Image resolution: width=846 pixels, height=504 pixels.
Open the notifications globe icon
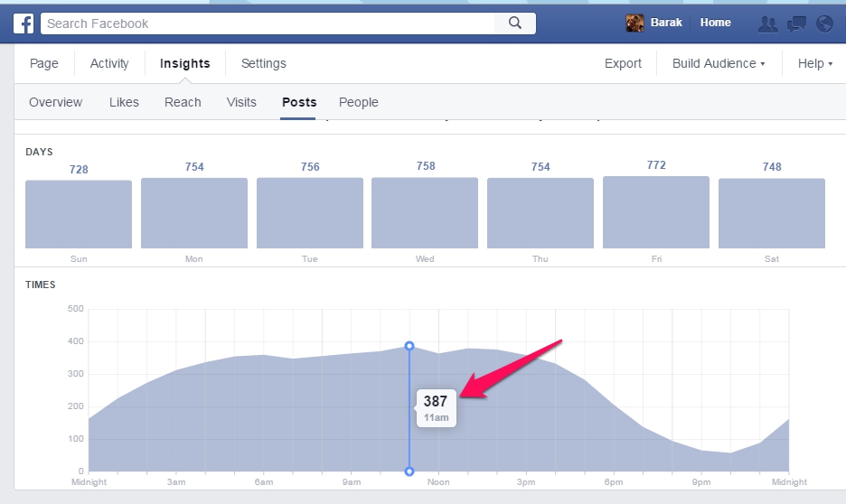pyautogui.click(x=823, y=23)
